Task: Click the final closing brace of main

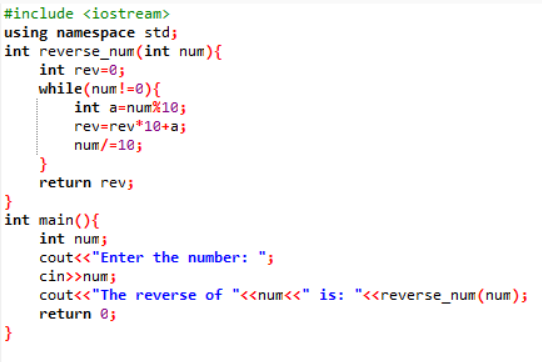Action: [x=8, y=334]
